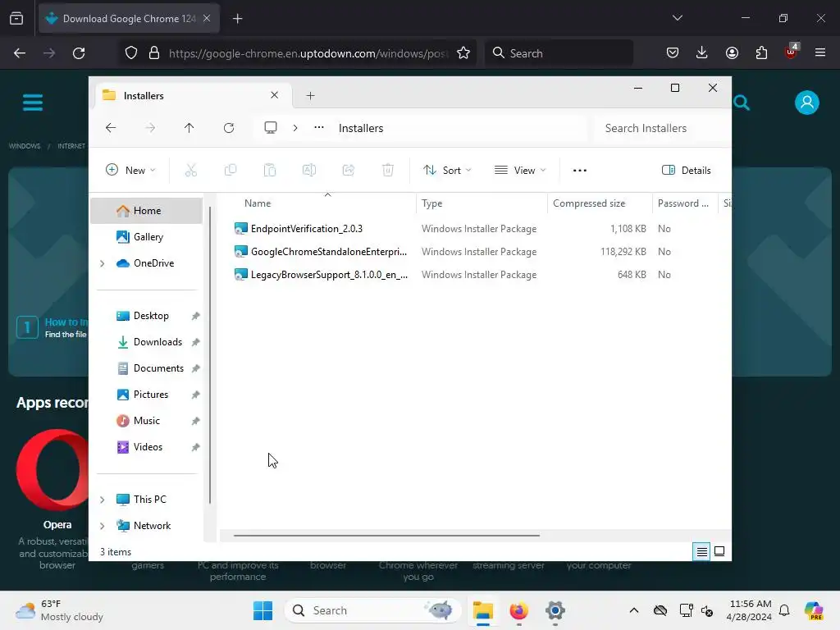The height and width of the screenshot is (630, 840).
Task: Open Settings from the taskbar
Action: pyautogui.click(x=555, y=610)
